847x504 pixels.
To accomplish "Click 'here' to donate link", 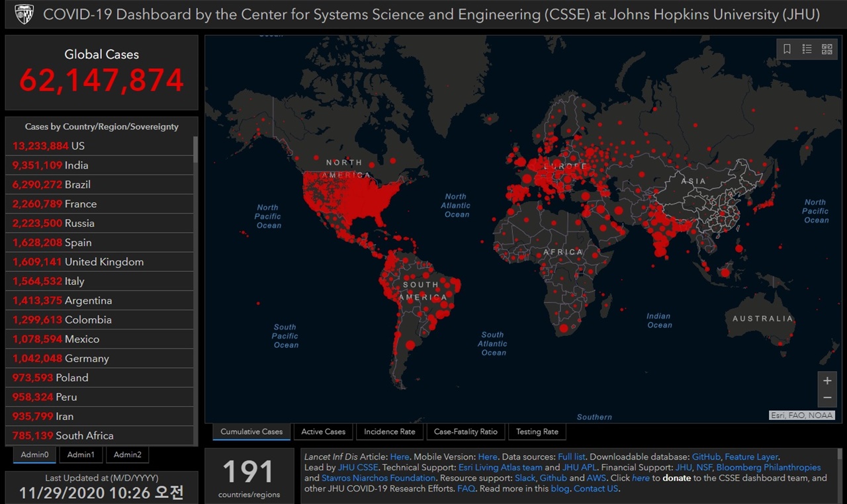I will coord(641,478).
